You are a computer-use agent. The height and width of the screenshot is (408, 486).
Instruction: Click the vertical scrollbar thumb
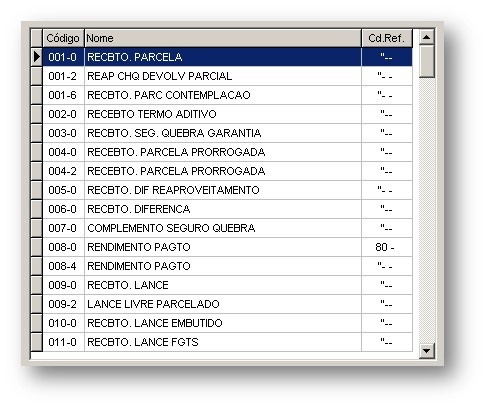(426, 61)
